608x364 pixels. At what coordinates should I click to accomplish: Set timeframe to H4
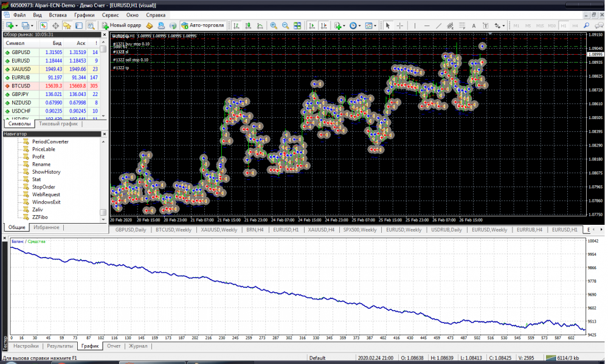575,26
